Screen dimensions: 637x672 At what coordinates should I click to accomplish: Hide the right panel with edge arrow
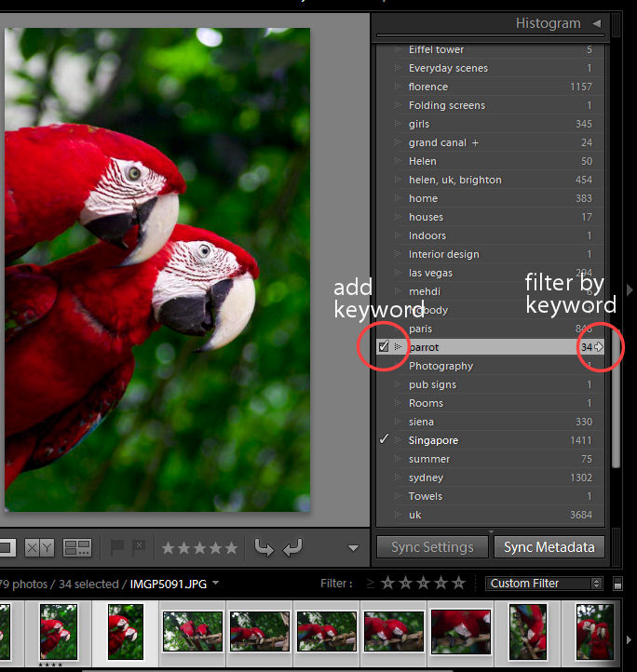pos(630,290)
